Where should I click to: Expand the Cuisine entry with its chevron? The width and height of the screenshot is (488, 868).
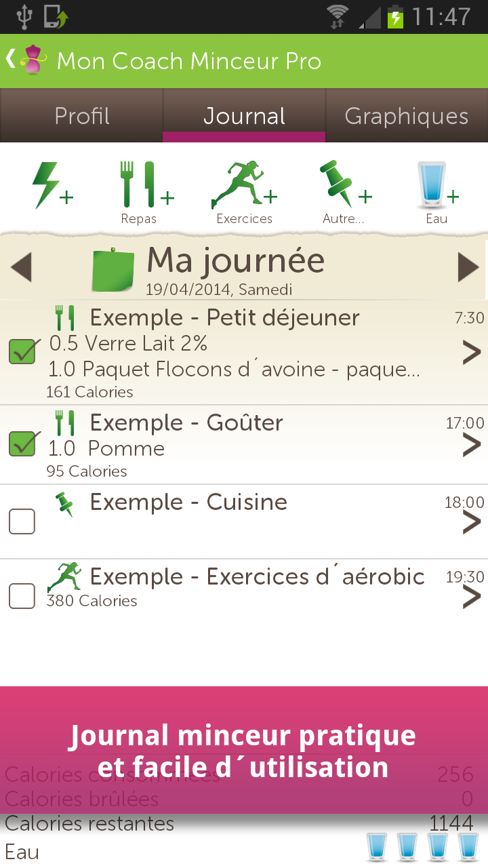472,522
